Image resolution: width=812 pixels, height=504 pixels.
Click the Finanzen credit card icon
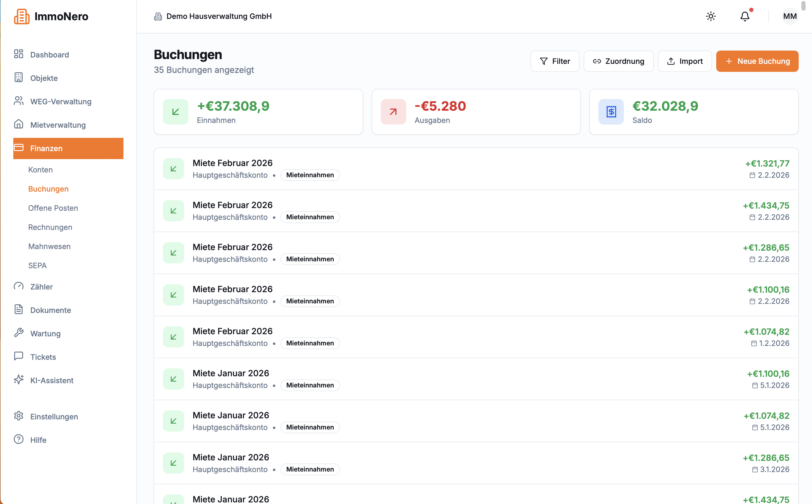(x=19, y=147)
